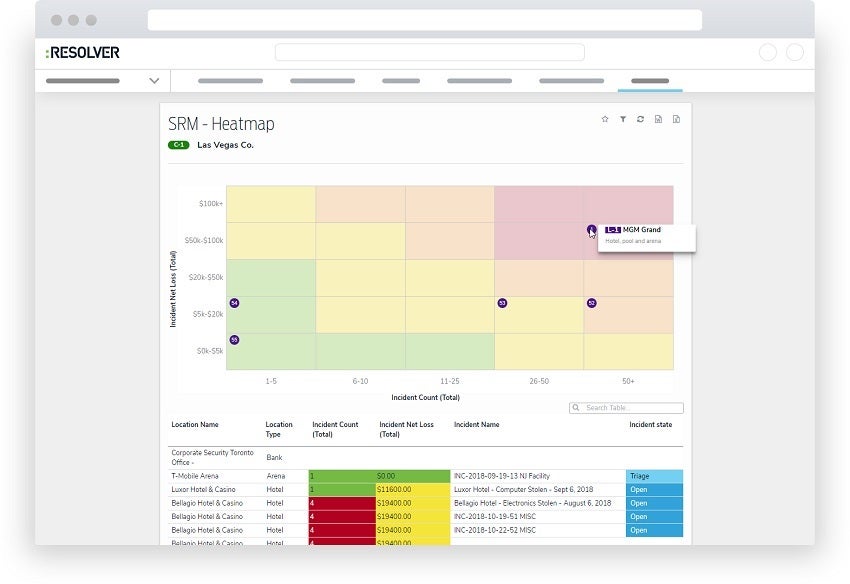Click the Open state for Luxor Hotel
The width and height of the screenshot is (850, 584).
pos(654,490)
